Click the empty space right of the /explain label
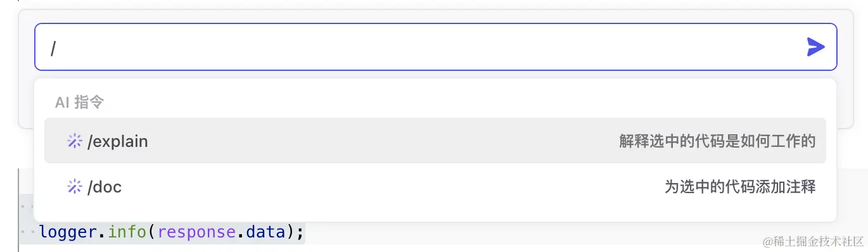Viewport: 868px width, 252px height. coord(380,141)
